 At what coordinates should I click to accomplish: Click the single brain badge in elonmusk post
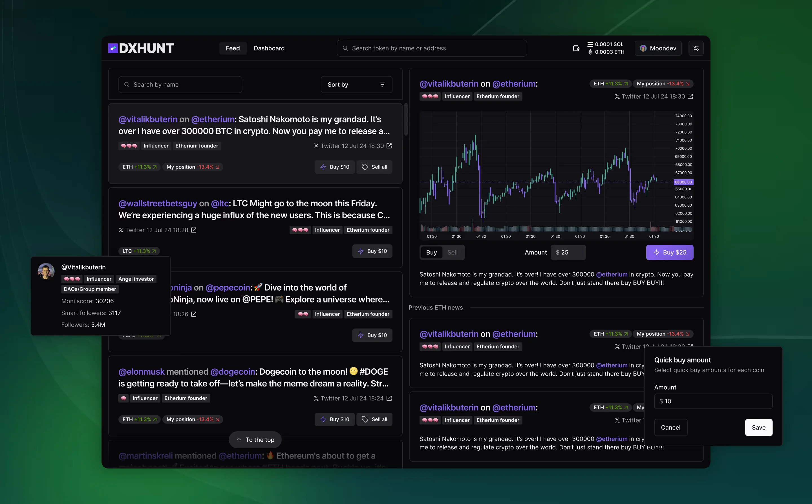[123, 398]
